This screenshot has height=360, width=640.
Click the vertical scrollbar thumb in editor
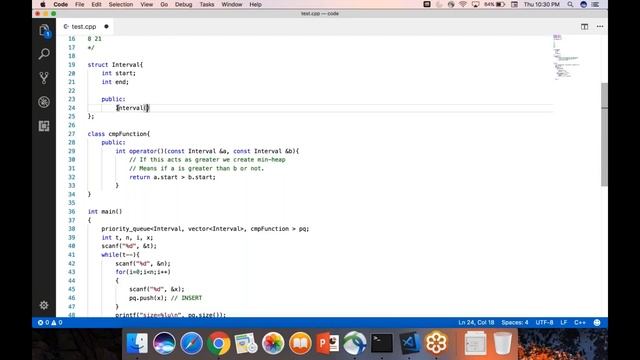(x=604, y=135)
